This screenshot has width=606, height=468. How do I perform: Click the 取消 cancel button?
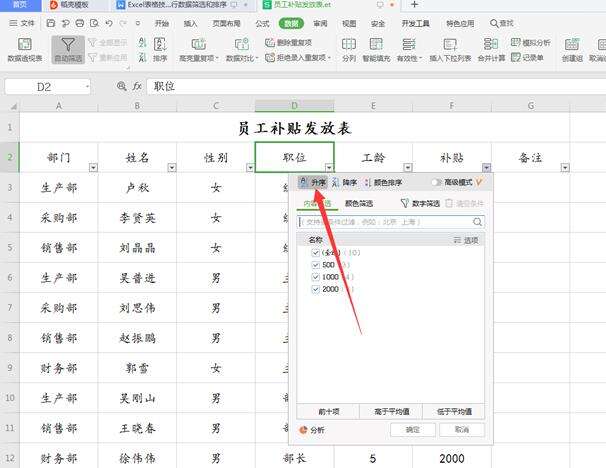coord(462,430)
